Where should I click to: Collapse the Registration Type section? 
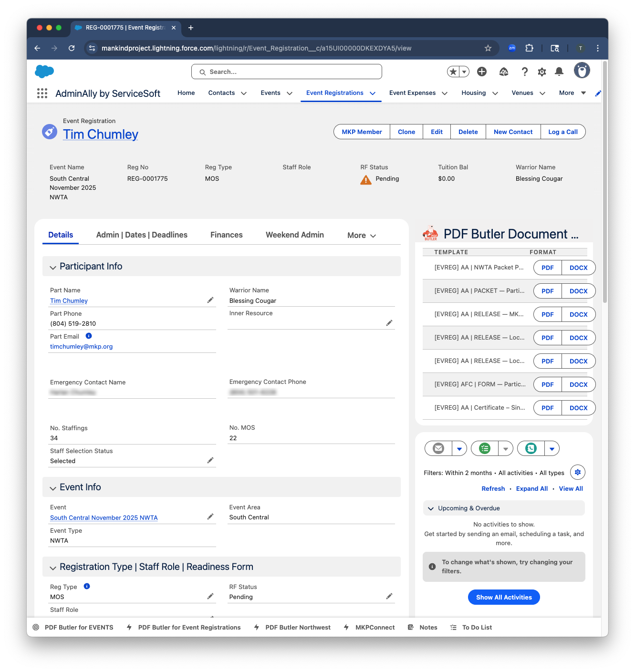point(53,568)
